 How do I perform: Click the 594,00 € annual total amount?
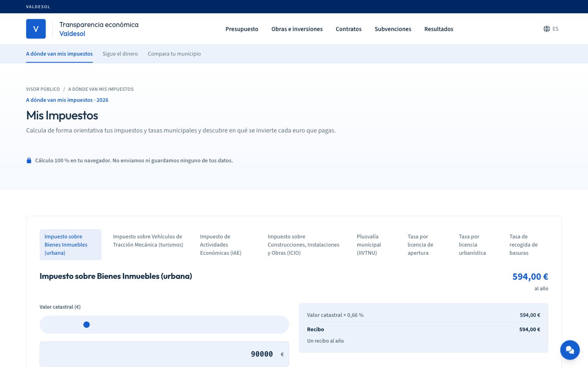tap(530, 277)
